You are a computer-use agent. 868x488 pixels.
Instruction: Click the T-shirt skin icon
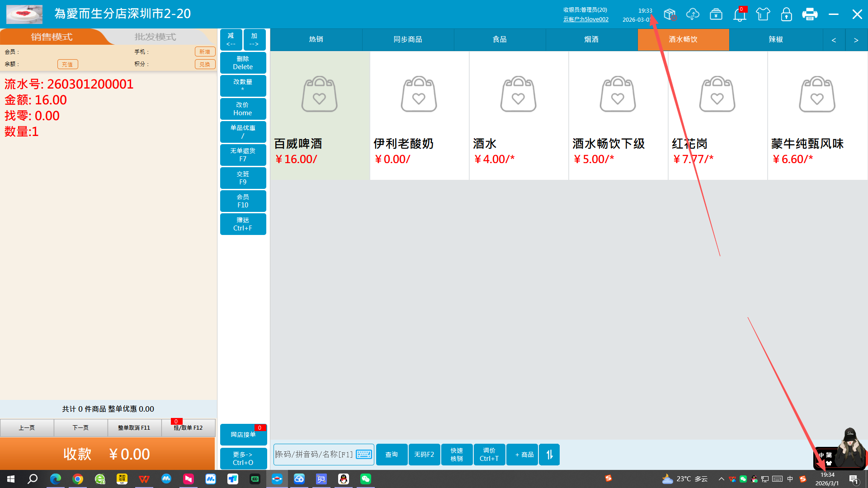click(763, 14)
